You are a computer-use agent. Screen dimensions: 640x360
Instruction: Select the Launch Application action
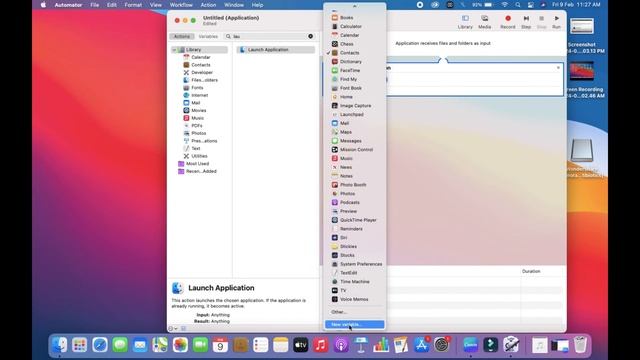[x=276, y=50]
